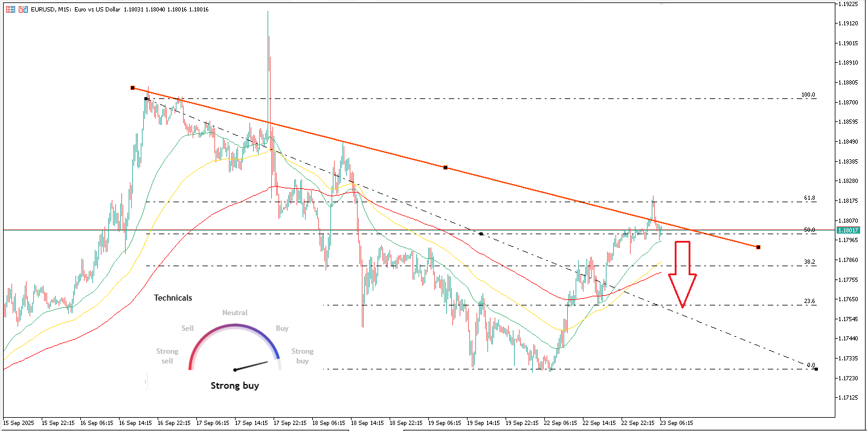Click the Fibonacci 38.2 level label
The image size is (868, 431).
click(809, 262)
